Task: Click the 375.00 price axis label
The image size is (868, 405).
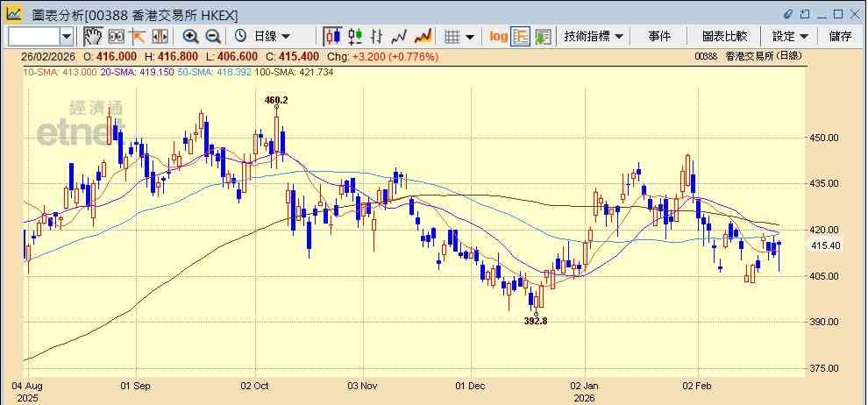Action: (x=824, y=368)
